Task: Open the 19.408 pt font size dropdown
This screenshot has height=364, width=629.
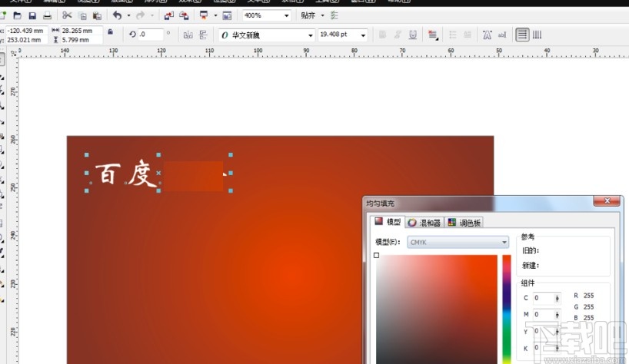Action: (x=363, y=35)
